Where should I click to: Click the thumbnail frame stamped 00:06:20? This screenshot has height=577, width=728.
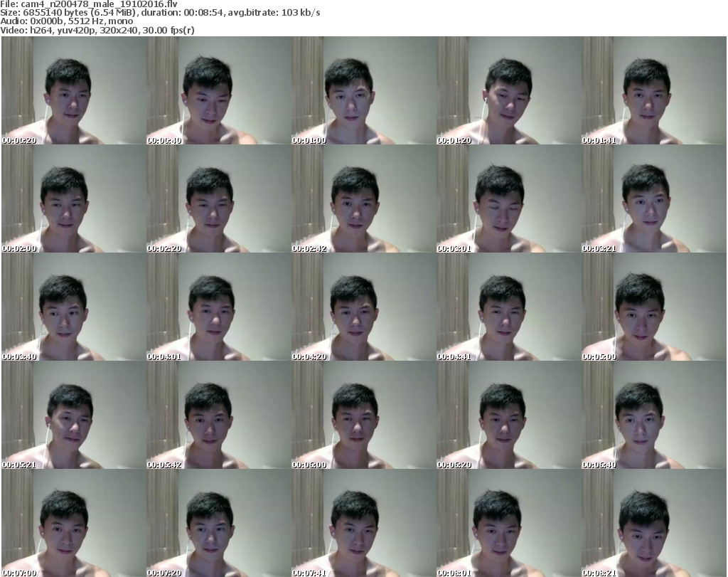508,415
